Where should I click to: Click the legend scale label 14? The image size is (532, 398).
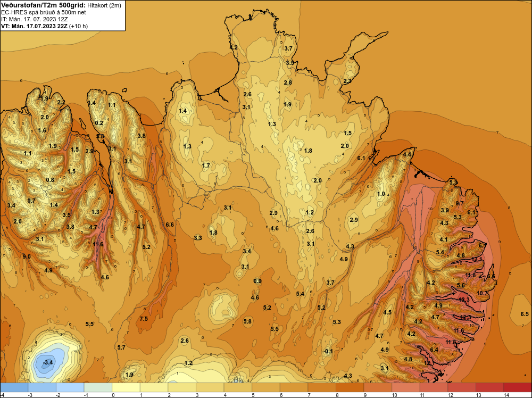pos(506,395)
